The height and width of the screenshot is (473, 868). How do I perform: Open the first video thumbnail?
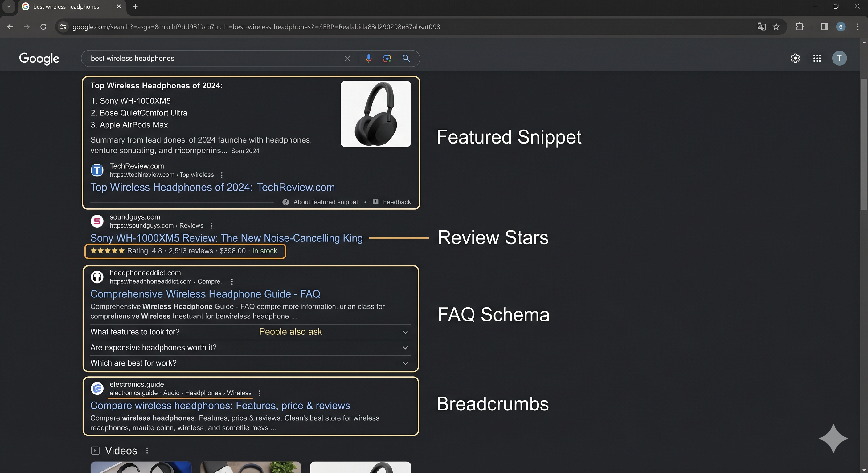point(141,467)
